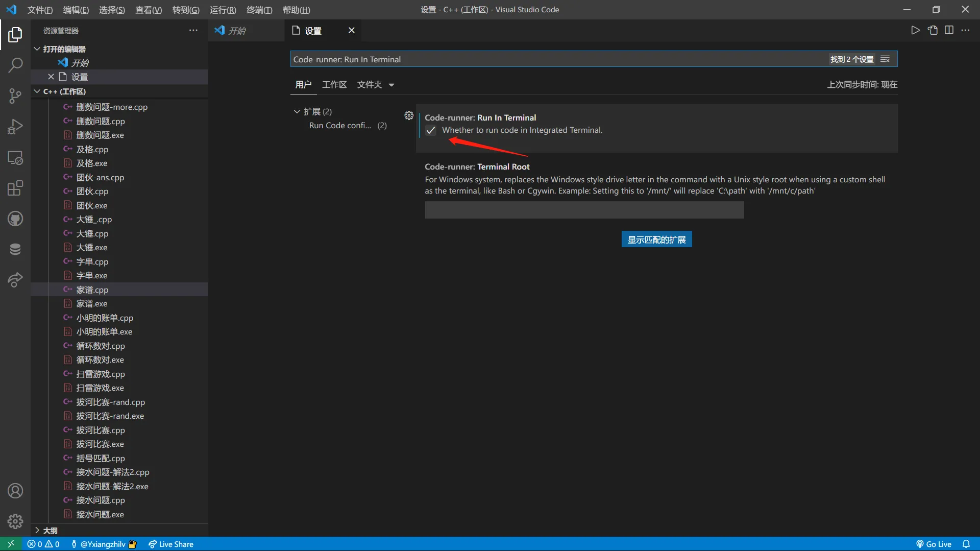Collapse the 扩展 (2) settings tree node
Image resolution: width=980 pixels, height=551 pixels.
click(x=297, y=111)
